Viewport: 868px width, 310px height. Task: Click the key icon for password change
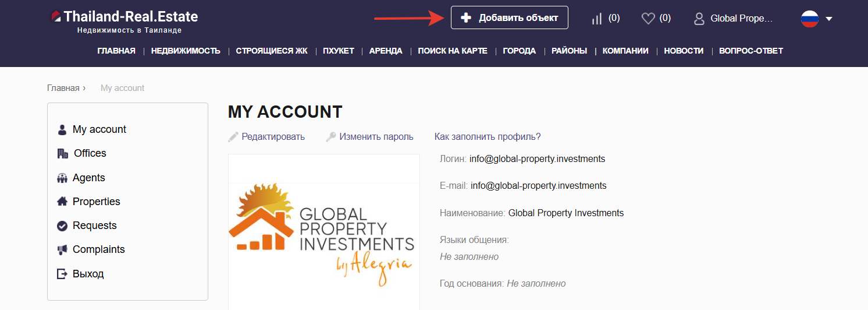331,137
